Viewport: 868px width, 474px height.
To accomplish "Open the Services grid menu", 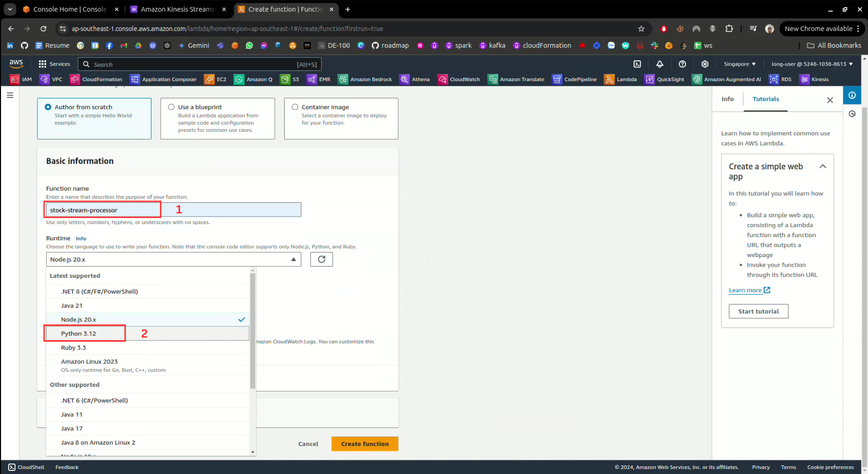I will click(54, 64).
